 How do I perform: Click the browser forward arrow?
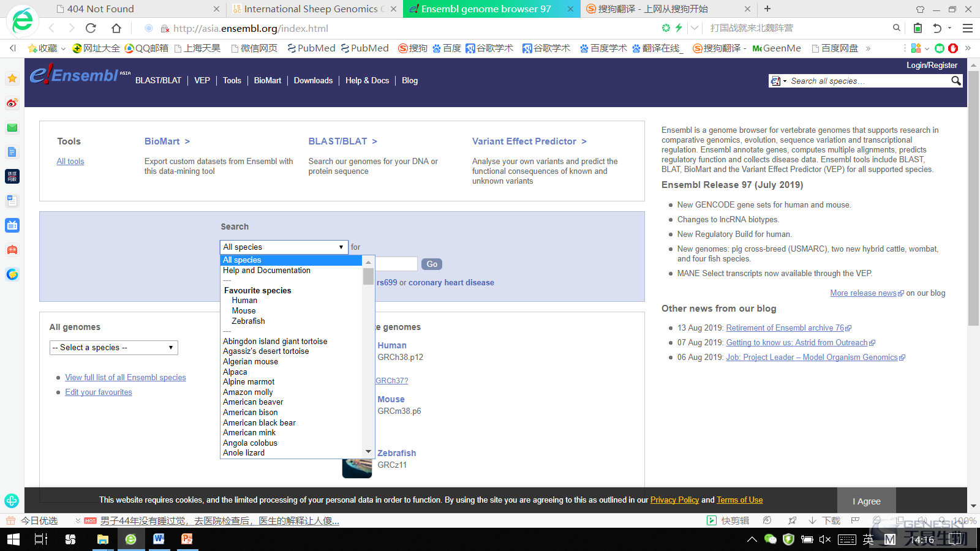(x=71, y=28)
